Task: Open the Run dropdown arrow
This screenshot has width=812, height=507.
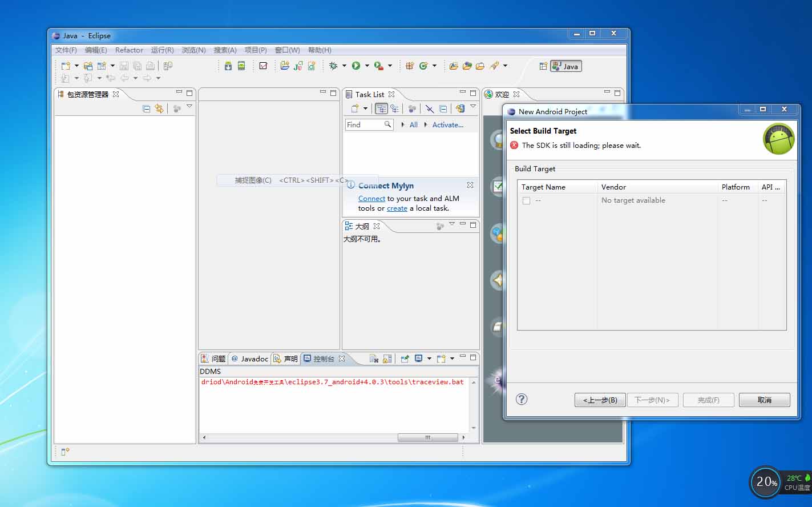Action: 367,66
